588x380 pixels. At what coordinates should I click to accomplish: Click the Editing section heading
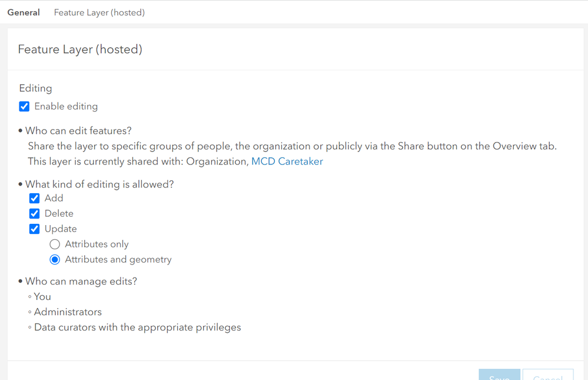tap(35, 88)
